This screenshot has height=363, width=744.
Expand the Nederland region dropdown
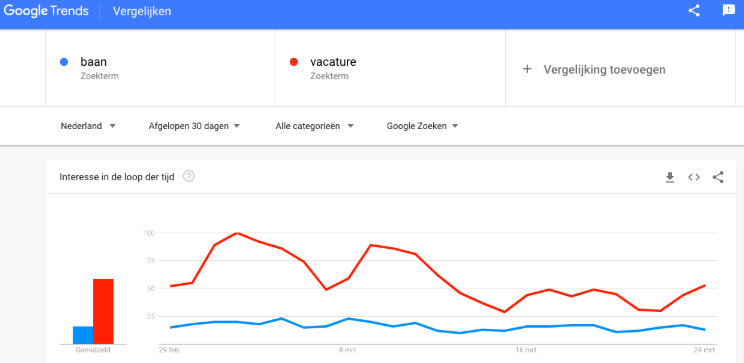click(x=88, y=126)
